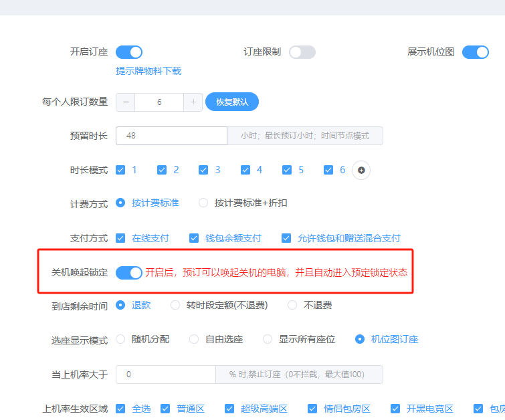Uncheck 时长模式 option 1
Viewport: 505px width, 420px height.
point(120,170)
